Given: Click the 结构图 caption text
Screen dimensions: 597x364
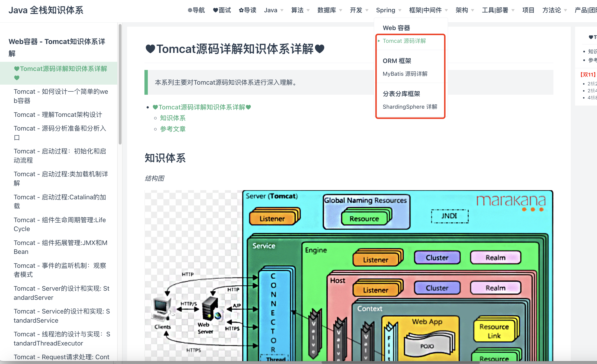Looking at the screenshot, I should point(154,178).
